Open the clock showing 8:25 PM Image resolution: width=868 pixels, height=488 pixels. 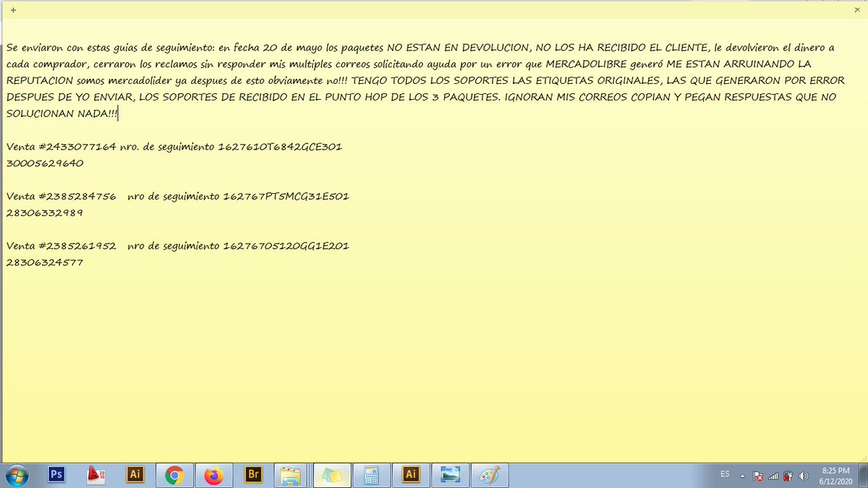835,475
